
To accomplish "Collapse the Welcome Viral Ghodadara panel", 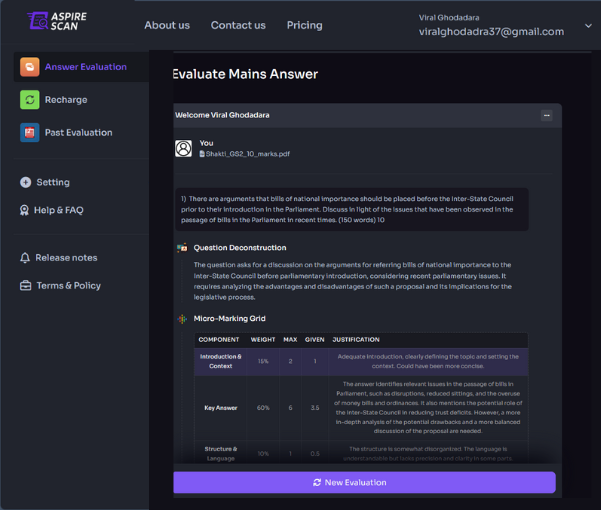I will point(546,115).
